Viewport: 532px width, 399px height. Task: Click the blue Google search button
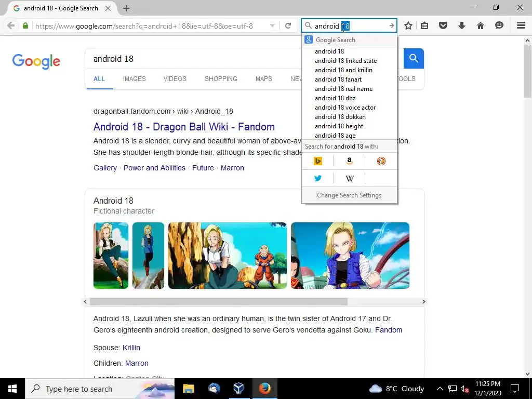(414, 58)
